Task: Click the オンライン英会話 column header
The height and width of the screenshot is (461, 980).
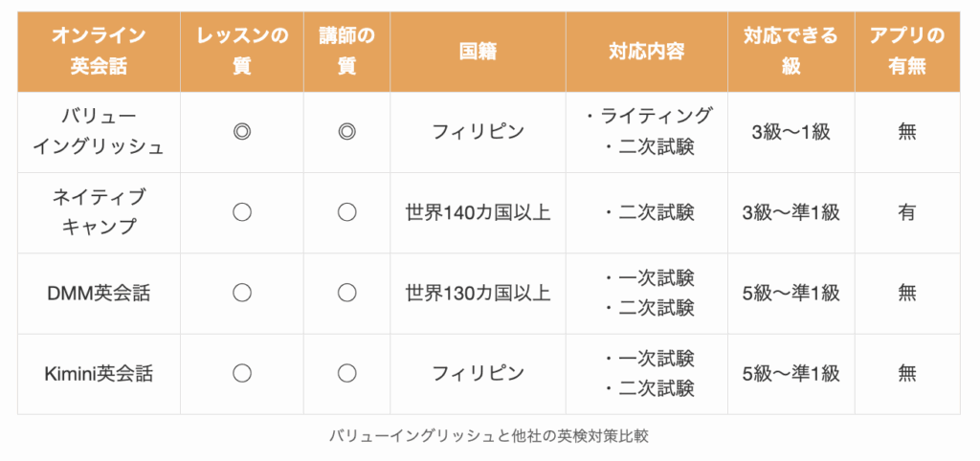Action: pyautogui.click(x=99, y=52)
